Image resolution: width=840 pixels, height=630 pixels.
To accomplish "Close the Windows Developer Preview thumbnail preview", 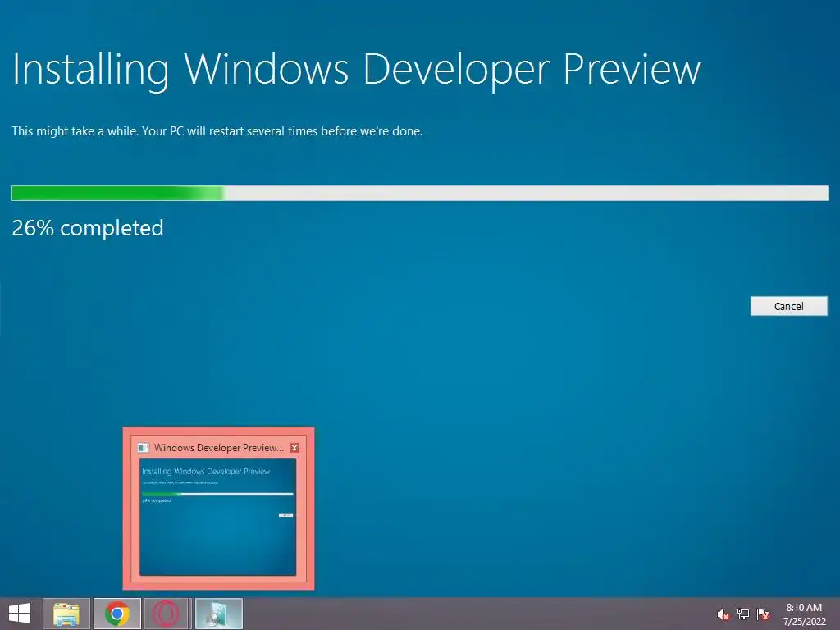I will click(x=294, y=448).
